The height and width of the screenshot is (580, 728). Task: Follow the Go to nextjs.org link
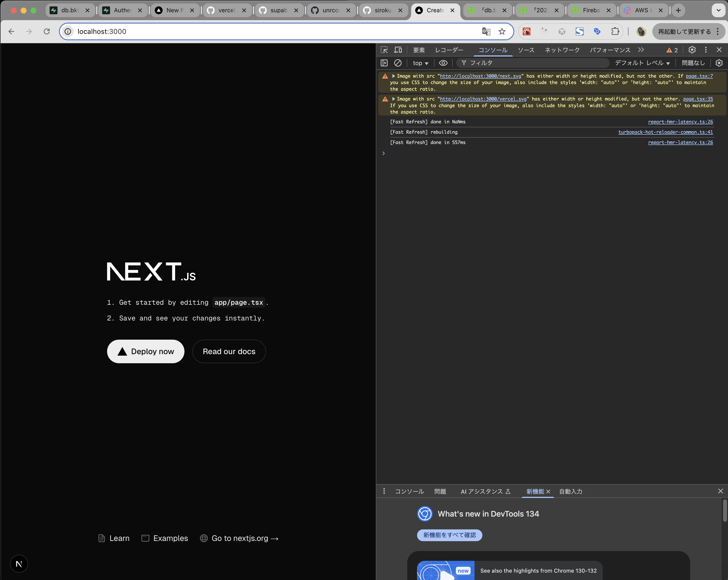[x=239, y=538]
